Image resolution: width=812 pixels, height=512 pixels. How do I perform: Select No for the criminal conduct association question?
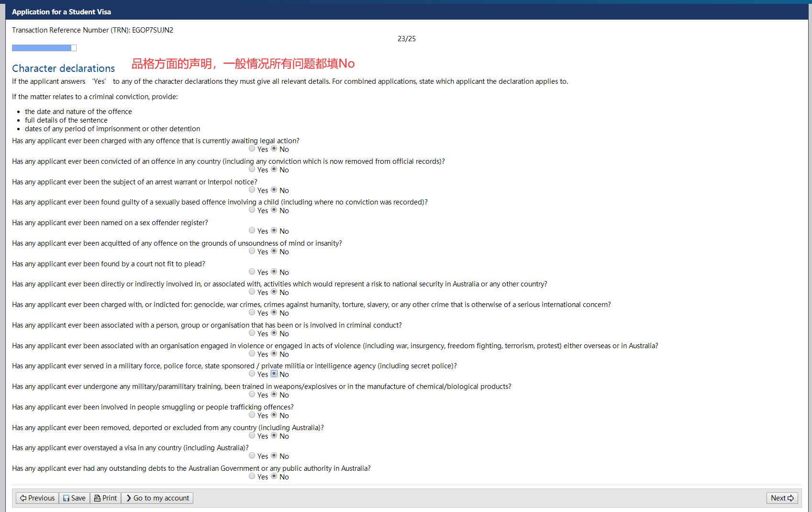[274, 333]
